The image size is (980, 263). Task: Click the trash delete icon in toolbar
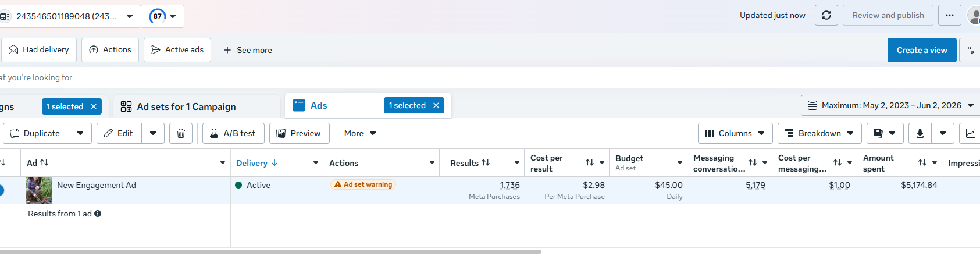[181, 133]
